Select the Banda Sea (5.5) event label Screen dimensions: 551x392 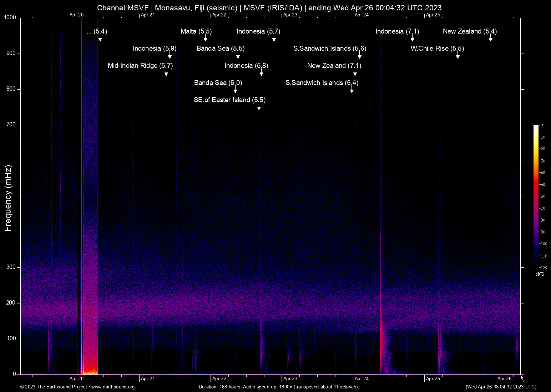220,49
